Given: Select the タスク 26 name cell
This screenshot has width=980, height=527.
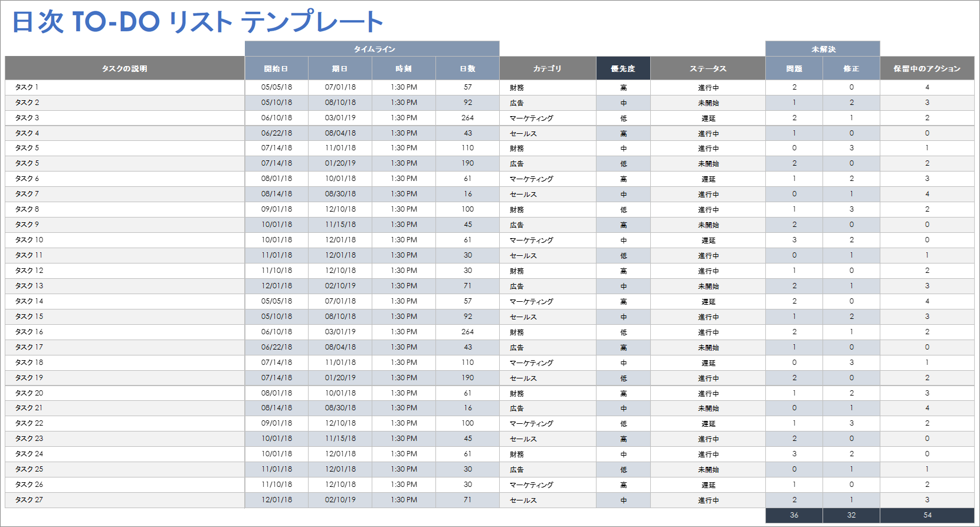Looking at the screenshot, I should tap(124, 485).
